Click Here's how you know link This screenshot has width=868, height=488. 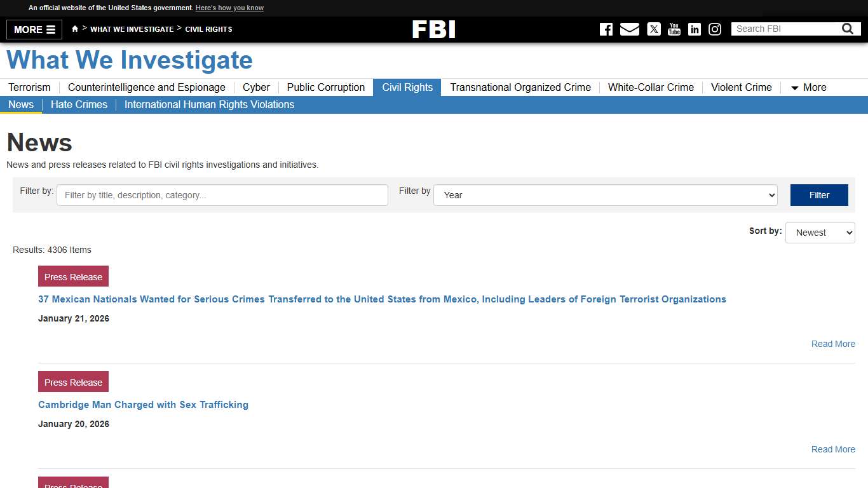click(229, 8)
